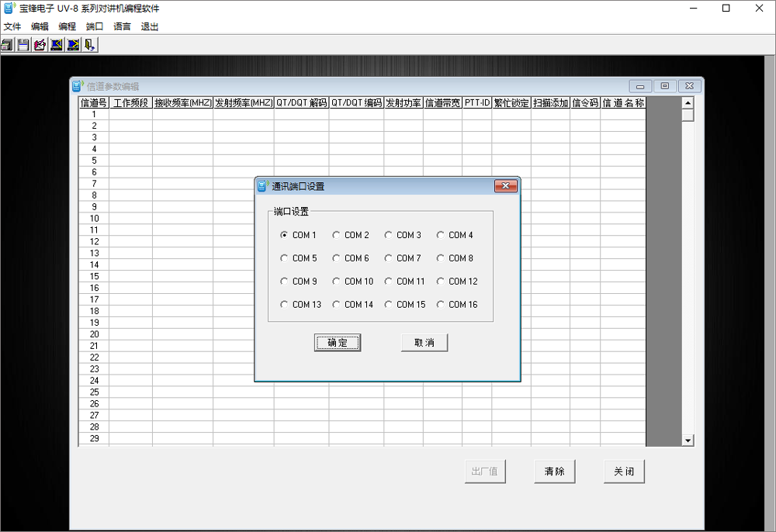Click channel row number 1

pyautogui.click(x=94, y=114)
